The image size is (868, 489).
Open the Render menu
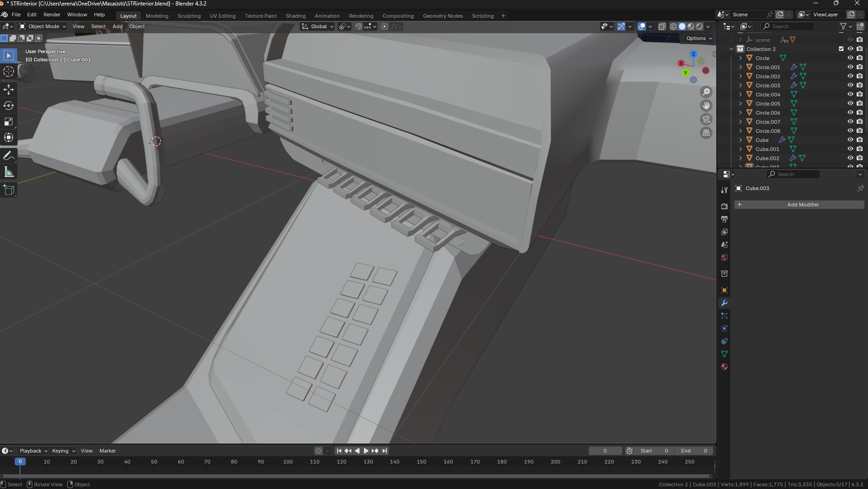52,15
